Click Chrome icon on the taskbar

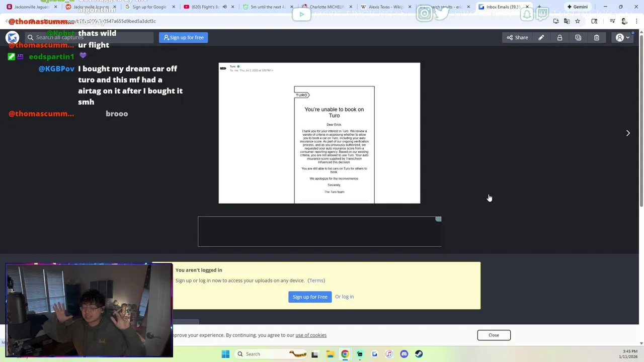[x=345, y=354]
